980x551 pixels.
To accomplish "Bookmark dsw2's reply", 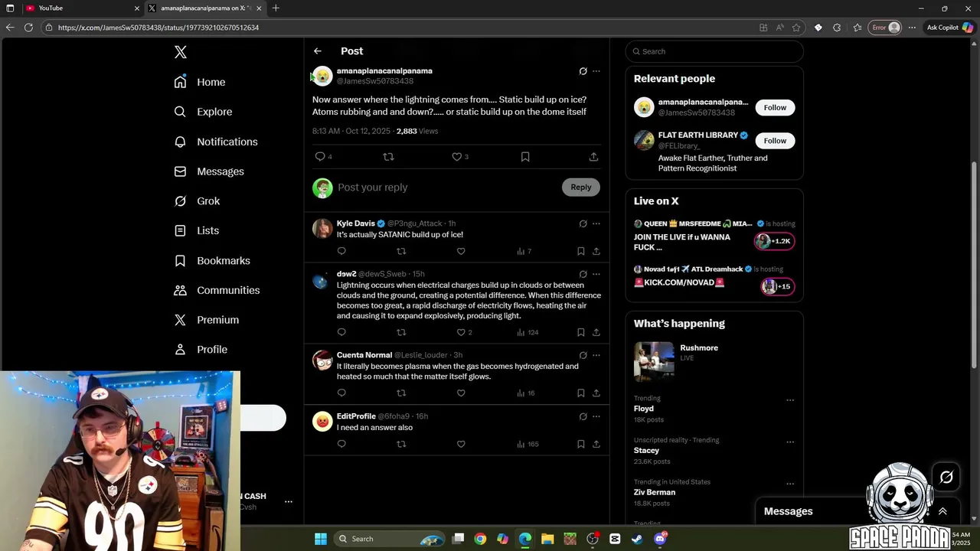I will click(x=581, y=332).
